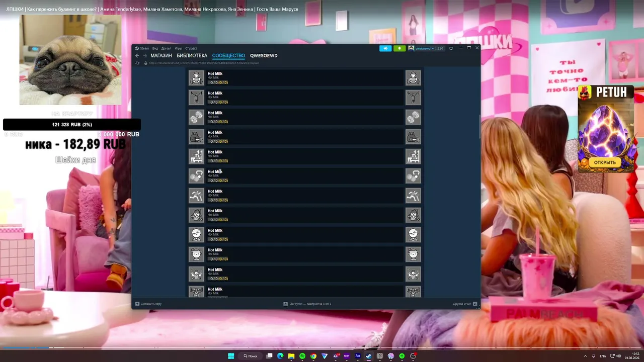Switch to the МАГАЗИН tab
This screenshot has height=362, width=644.
[x=161, y=55]
